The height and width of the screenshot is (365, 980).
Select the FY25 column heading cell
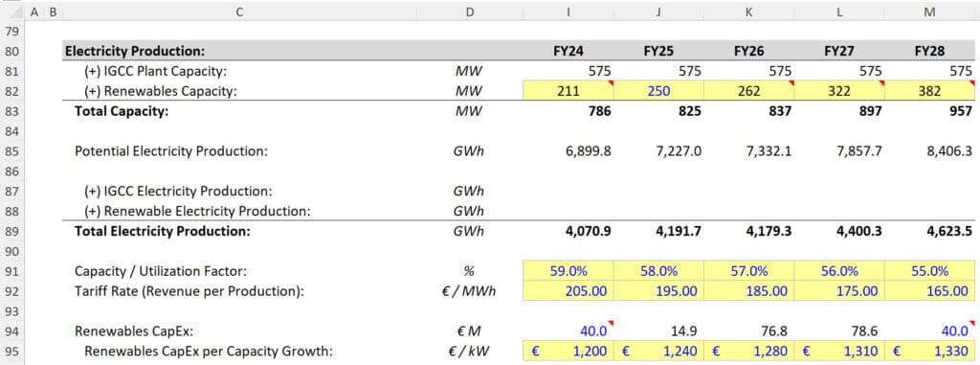click(658, 52)
